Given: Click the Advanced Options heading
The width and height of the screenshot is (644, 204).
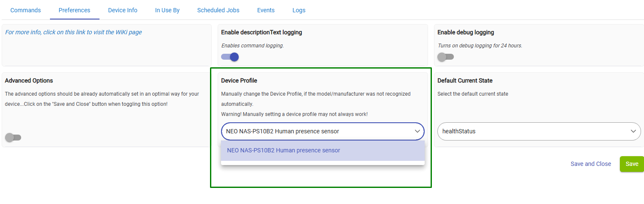Looking at the screenshot, I should [x=29, y=80].
